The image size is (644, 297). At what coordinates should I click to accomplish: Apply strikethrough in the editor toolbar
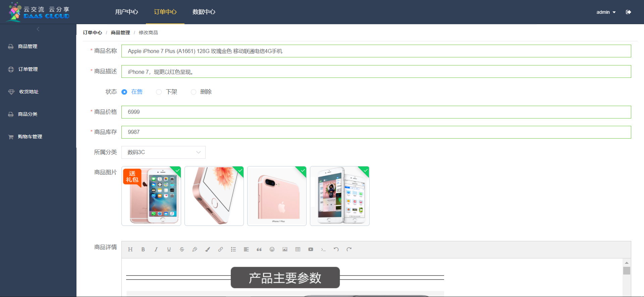point(182,249)
